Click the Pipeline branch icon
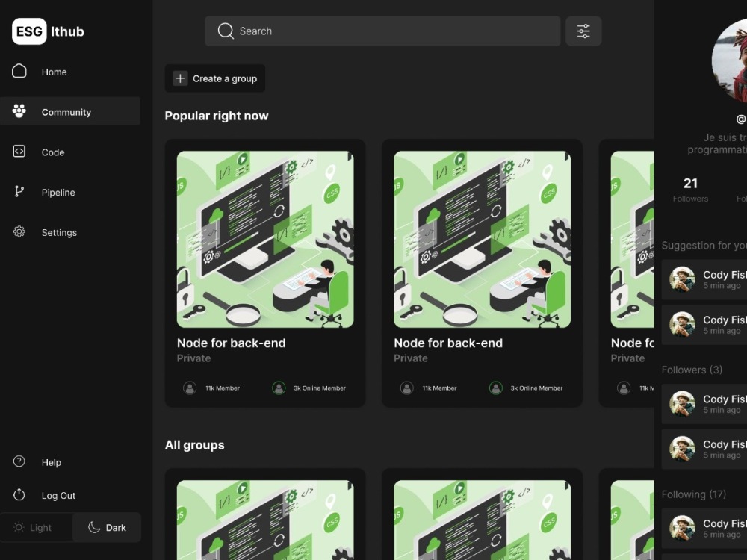The height and width of the screenshot is (560, 747). click(19, 191)
